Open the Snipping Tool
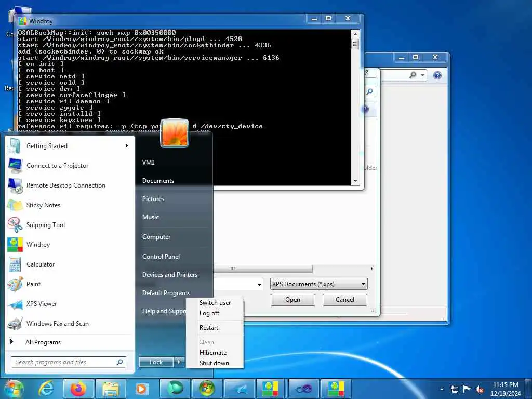 [x=70, y=224]
